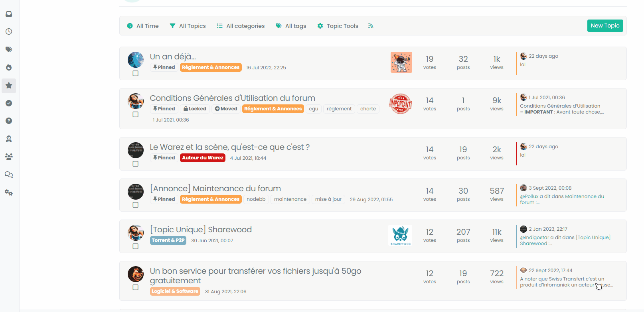Image resolution: width=644 pixels, height=312 pixels.
Task: Open the users group icon in the sidebar
Action: coord(9,157)
